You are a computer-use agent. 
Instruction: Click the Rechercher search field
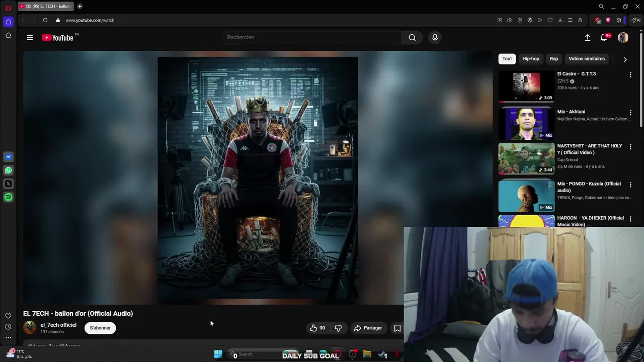[x=312, y=37]
